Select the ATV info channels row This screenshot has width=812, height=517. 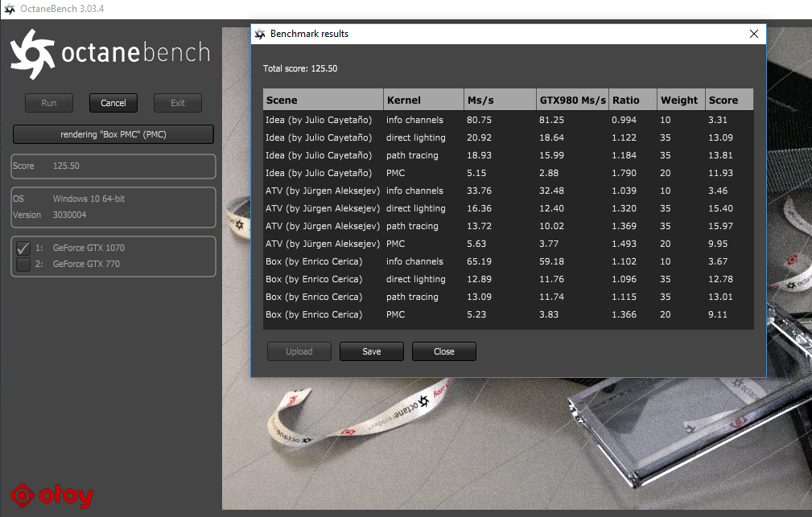(x=508, y=191)
